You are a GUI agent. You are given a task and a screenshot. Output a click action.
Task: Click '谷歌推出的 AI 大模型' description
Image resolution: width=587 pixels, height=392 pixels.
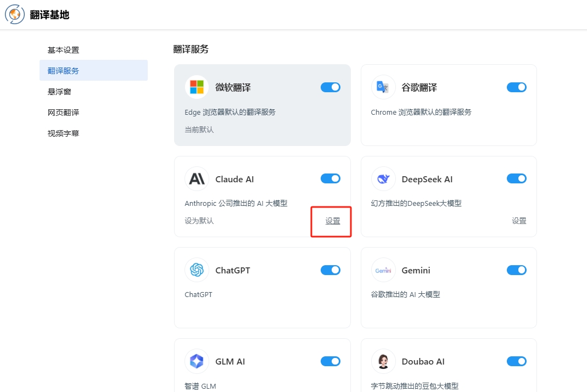pyautogui.click(x=405, y=295)
